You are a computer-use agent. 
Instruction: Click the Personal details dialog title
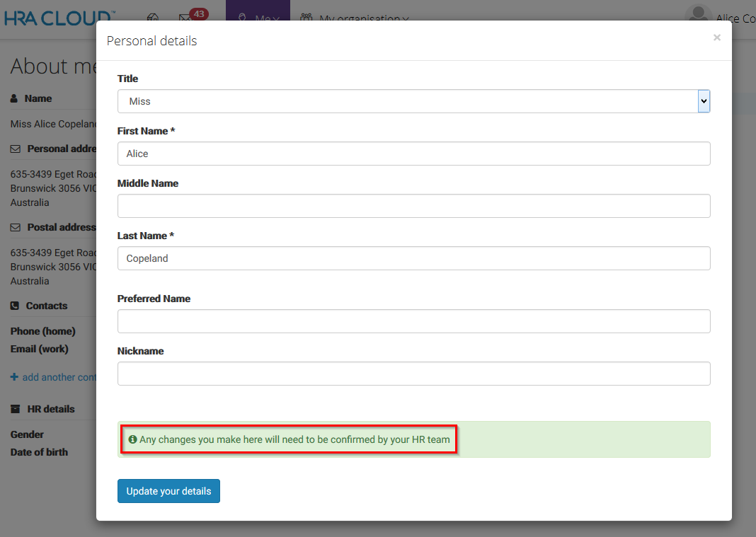(x=152, y=41)
